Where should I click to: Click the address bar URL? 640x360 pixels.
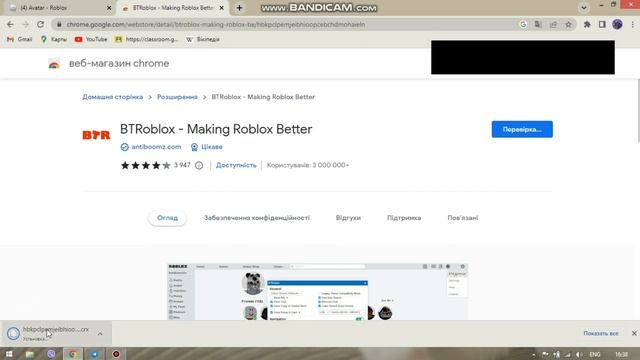point(216,24)
